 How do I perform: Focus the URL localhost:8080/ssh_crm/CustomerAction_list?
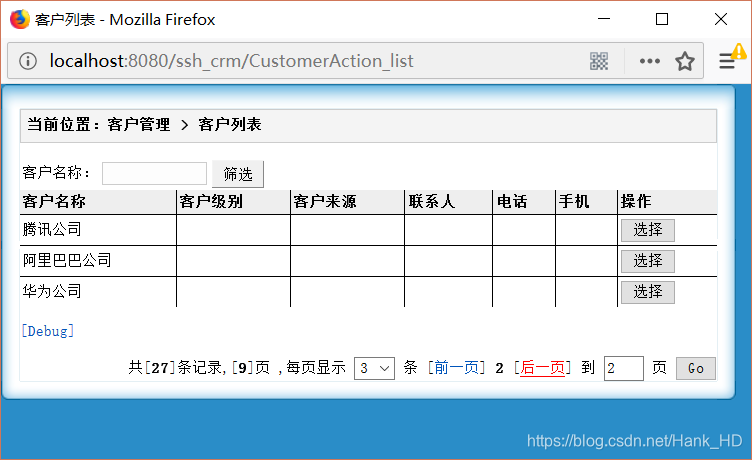point(231,61)
